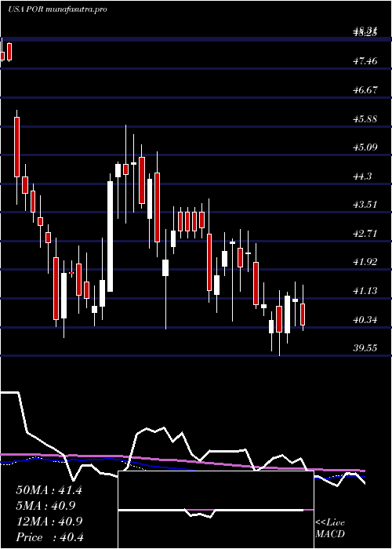
Task: Click the 'Price : 40.4' readout
Action: tap(49, 537)
